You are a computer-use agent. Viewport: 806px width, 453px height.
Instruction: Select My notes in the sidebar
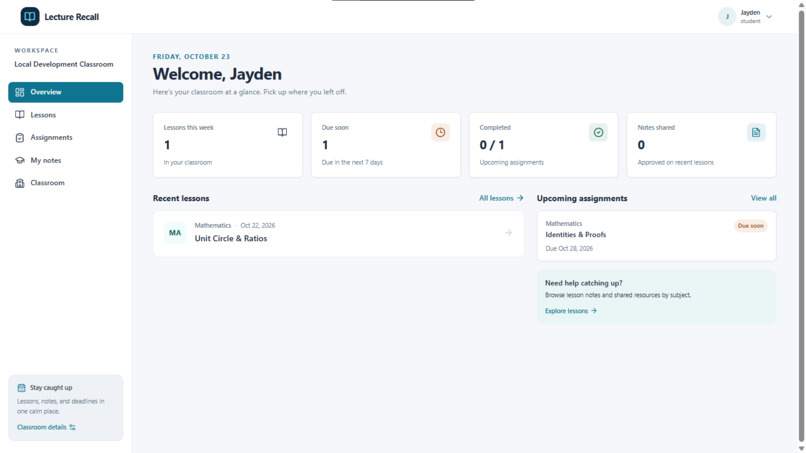pos(65,160)
